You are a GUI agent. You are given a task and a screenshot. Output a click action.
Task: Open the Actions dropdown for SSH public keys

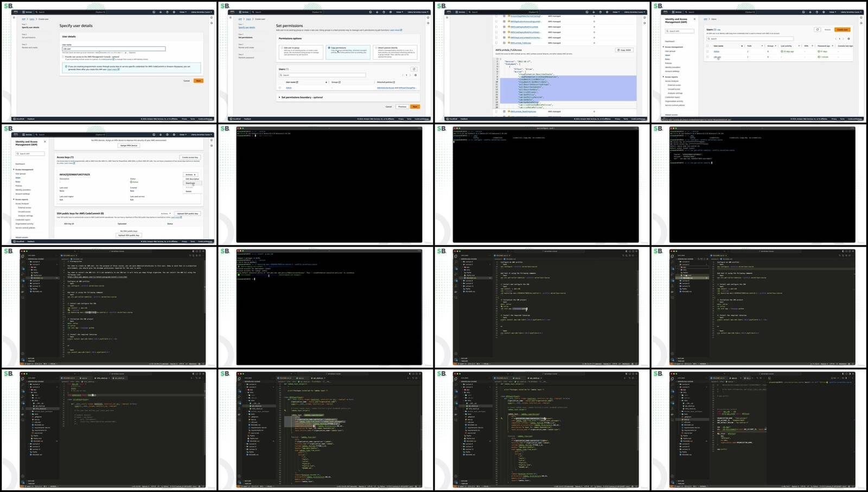[165, 213]
